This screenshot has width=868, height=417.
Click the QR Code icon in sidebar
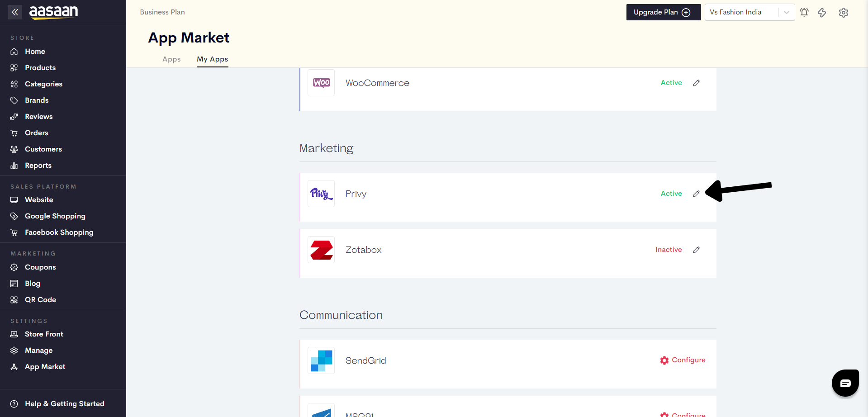(x=14, y=300)
